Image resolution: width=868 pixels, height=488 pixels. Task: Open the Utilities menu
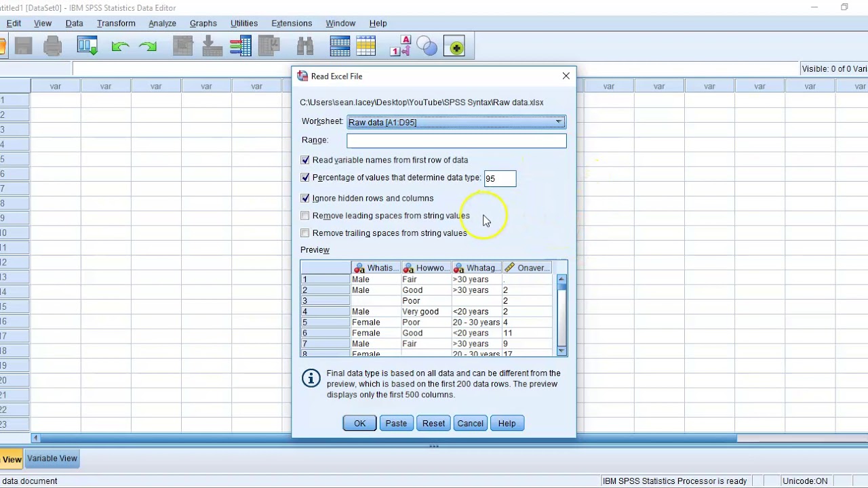pyautogui.click(x=243, y=23)
